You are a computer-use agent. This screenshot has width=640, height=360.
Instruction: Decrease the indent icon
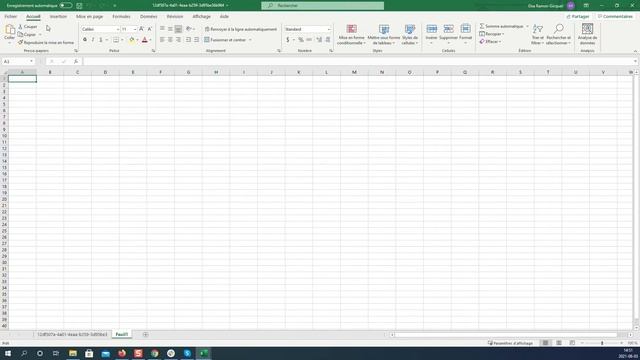point(189,40)
